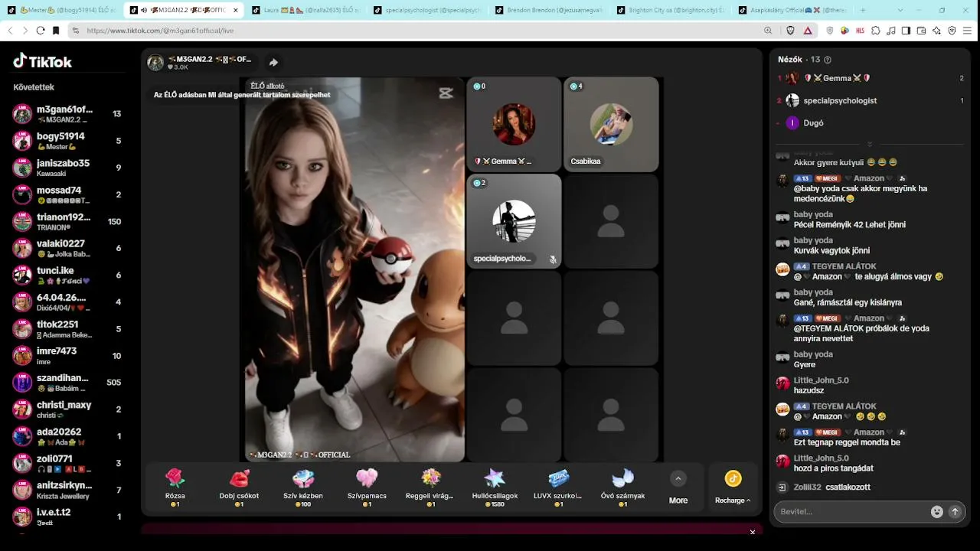The height and width of the screenshot is (551, 980).
Task: Click the muted mic icon on specialpsychologist
Action: [x=552, y=259]
